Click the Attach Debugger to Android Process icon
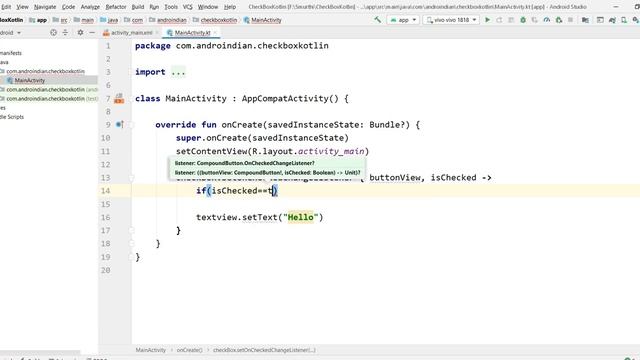 559,20
